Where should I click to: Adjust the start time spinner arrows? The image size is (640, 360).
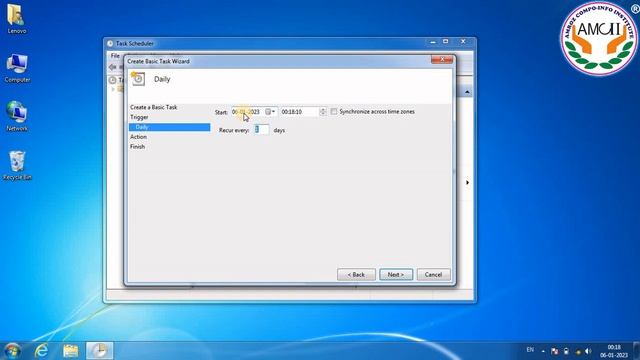click(323, 111)
